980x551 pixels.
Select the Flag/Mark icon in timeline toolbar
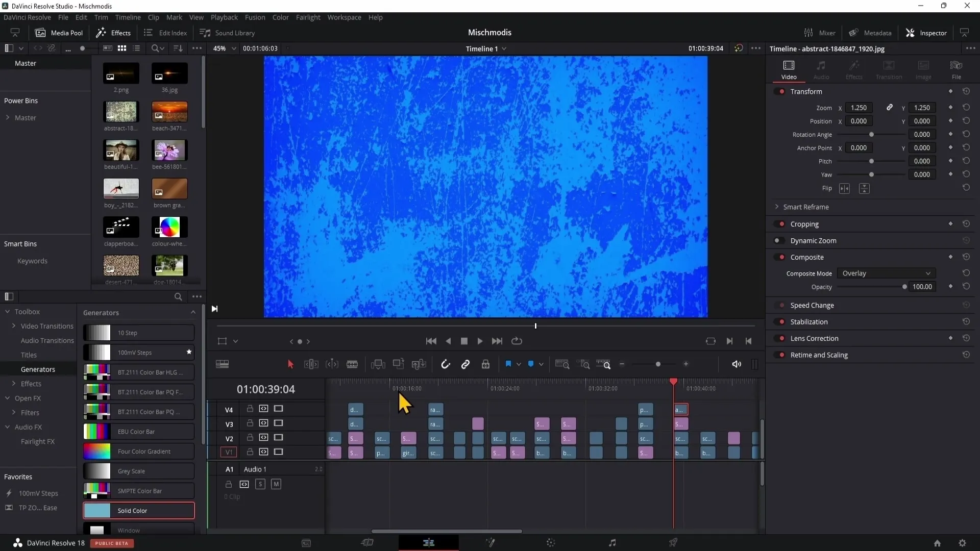pyautogui.click(x=509, y=364)
